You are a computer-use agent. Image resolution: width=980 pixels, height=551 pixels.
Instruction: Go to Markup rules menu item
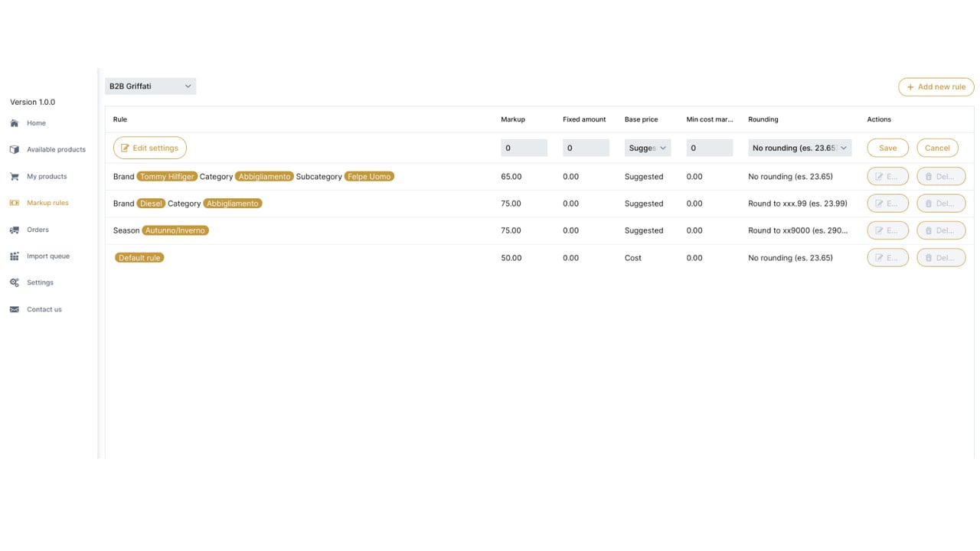[47, 203]
